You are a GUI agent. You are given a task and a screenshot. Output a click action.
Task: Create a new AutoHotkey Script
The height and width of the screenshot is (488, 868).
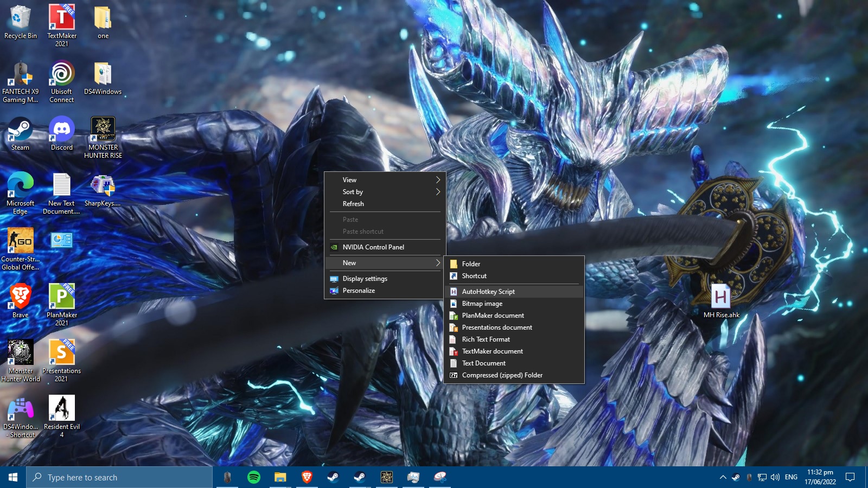pyautogui.click(x=514, y=292)
